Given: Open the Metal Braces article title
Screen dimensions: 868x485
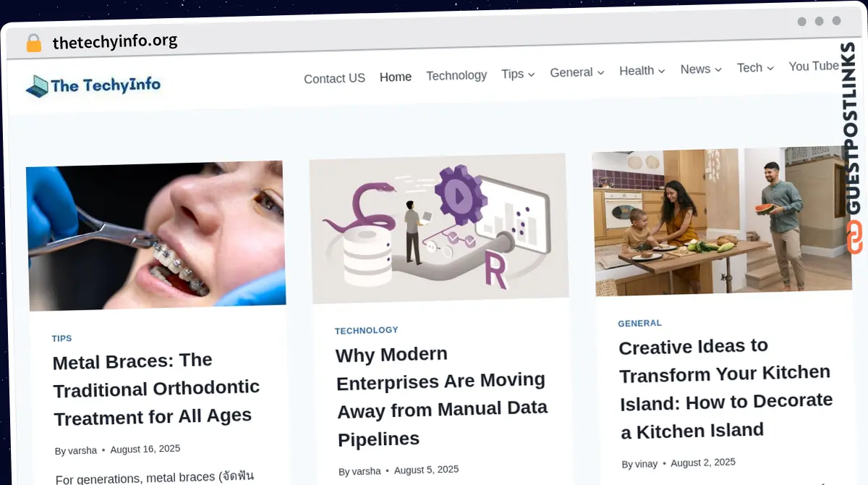Looking at the screenshot, I should coord(156,389).
